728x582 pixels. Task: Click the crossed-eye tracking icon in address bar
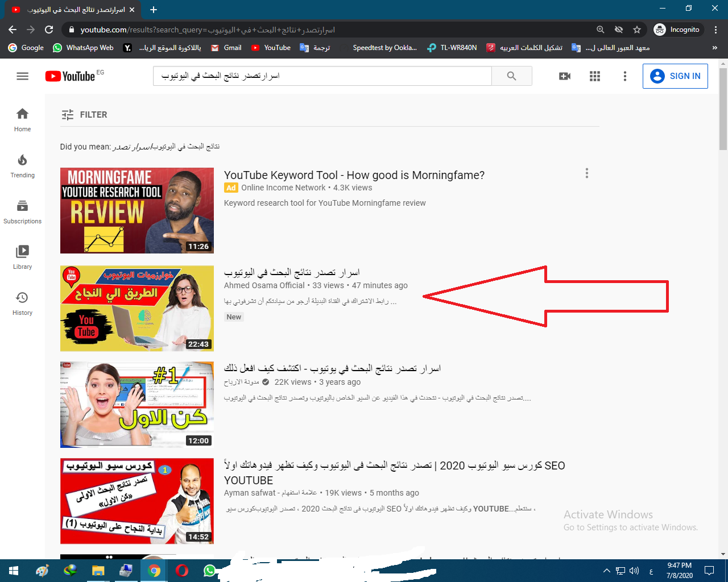click(619, 30)
